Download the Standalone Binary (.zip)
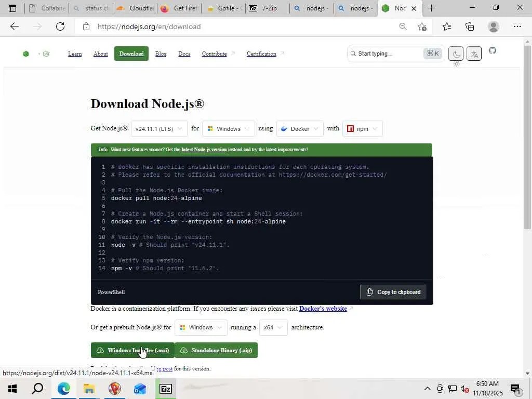The height and width of the screenshot is (399, 532). click(216, 350)
